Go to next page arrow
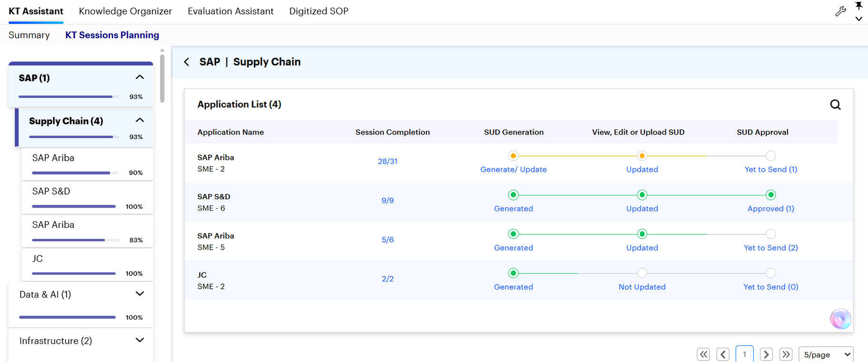868x362 pixels. pyautogui.click(x=766, y=354)
